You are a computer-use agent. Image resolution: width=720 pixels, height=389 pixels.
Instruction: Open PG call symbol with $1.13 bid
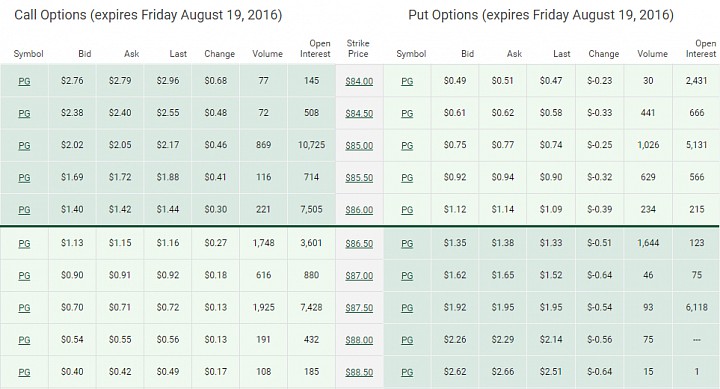pos(24,244)
